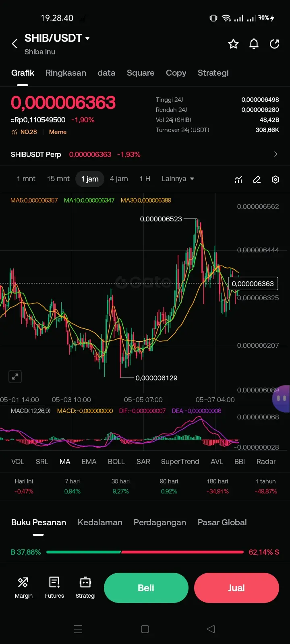Image resolution: width=290 pixels, height=644 pixels.
Task: Toggle BBI indicator
Action: pos(240,462)
